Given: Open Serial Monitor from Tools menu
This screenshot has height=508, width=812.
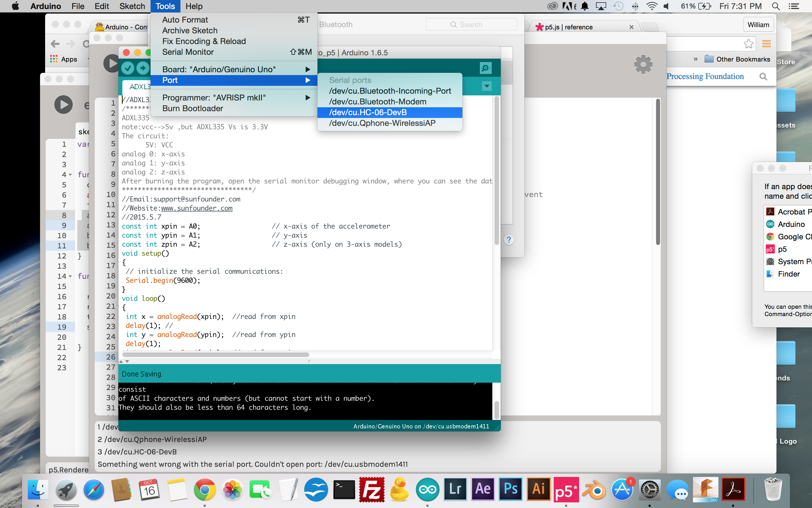Looking at the screenshot, I should click(x=234, y=52).
